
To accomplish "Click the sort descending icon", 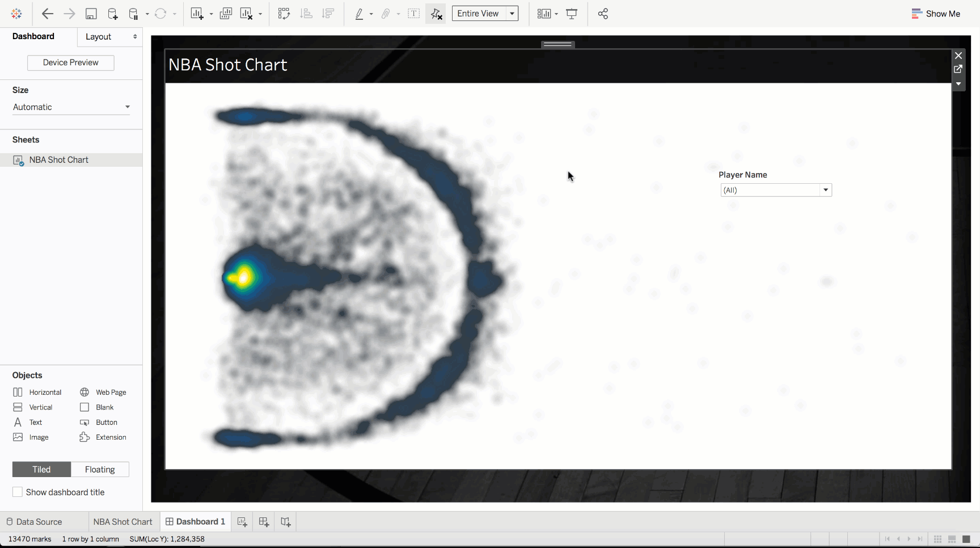I will click(328, 14).
